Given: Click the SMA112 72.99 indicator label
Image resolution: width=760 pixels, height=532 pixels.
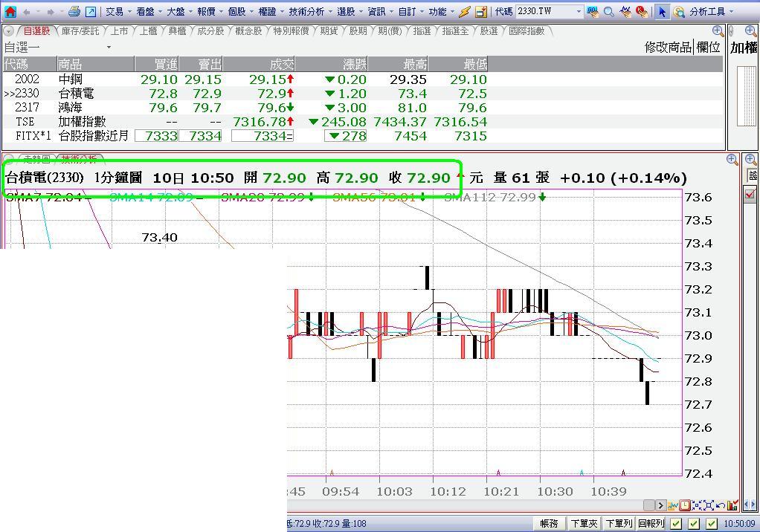Looking at the screenshot, I should (x=495, y=197).
